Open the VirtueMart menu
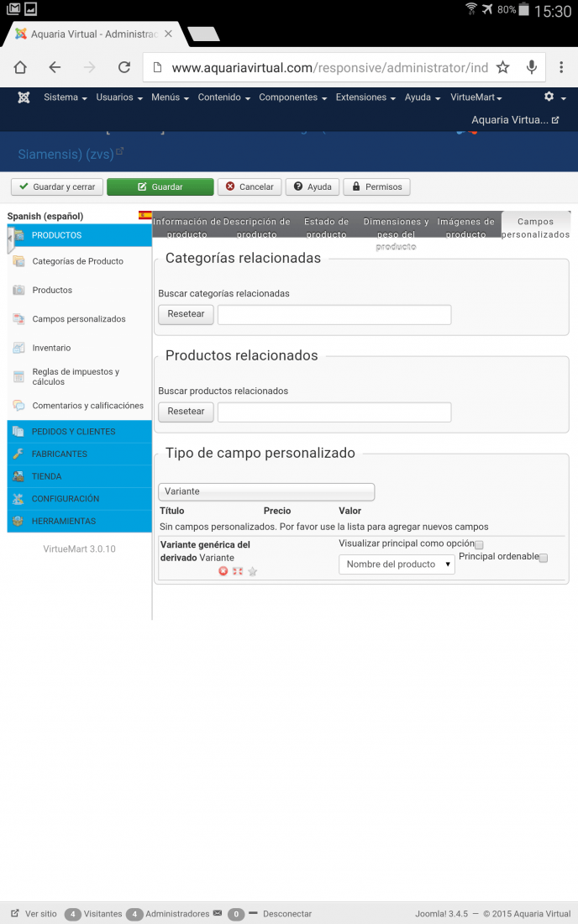This screenshot has width=578, height=924. click(476, 97)
